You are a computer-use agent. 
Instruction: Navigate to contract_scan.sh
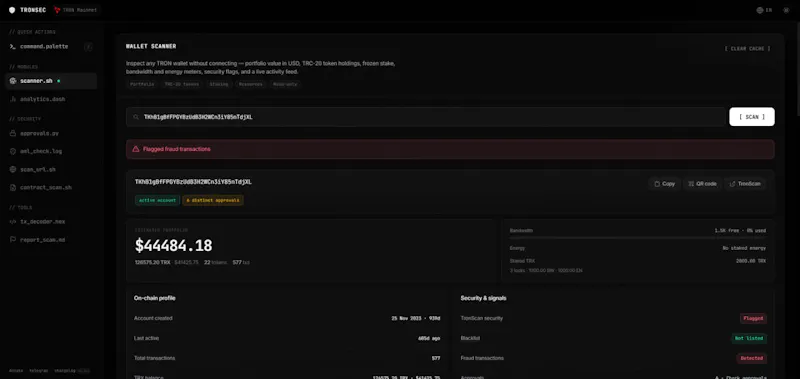point(46,188)
